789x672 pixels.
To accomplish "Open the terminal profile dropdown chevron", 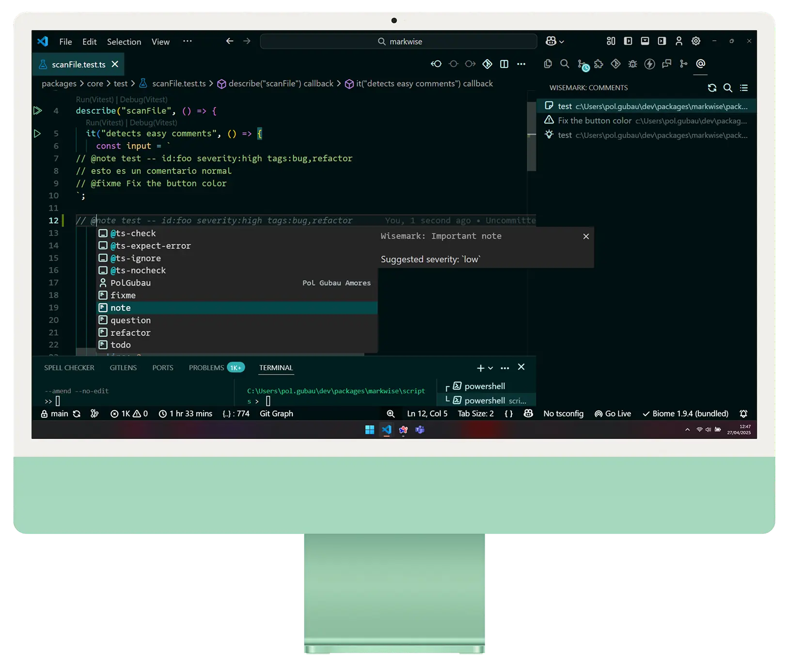I will click(x=490, y=368).
